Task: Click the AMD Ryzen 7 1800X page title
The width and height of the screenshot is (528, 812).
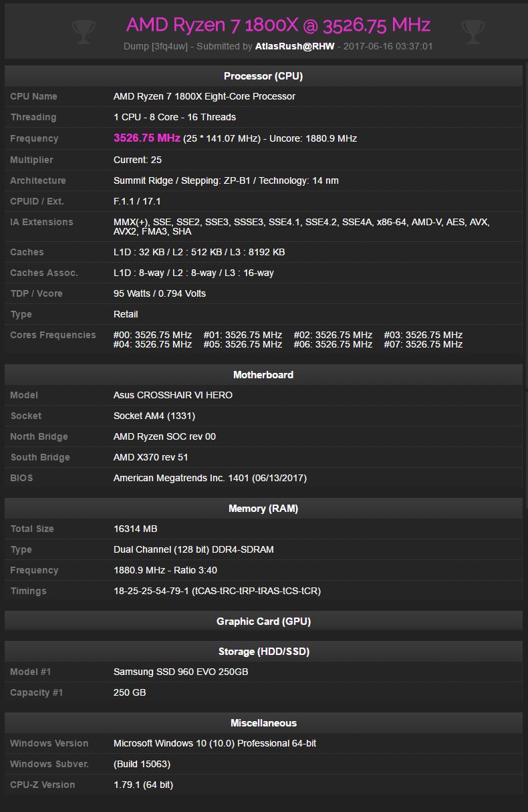Action: click(278, 25)
